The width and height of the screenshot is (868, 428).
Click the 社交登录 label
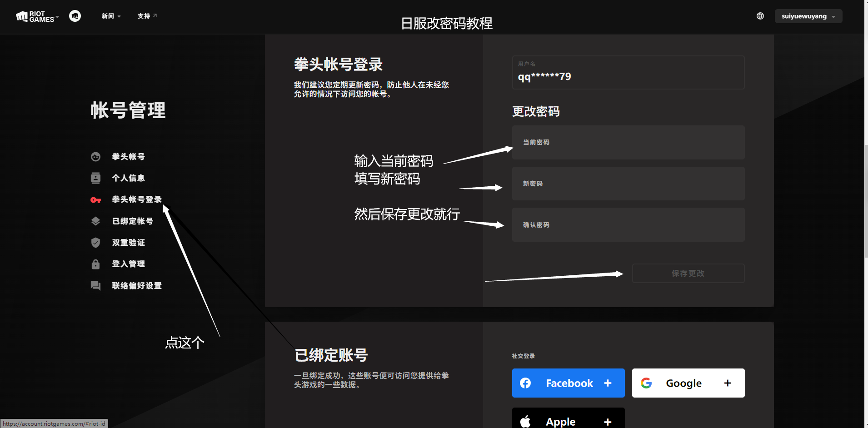pyautogui.click(x=523, y=356)
